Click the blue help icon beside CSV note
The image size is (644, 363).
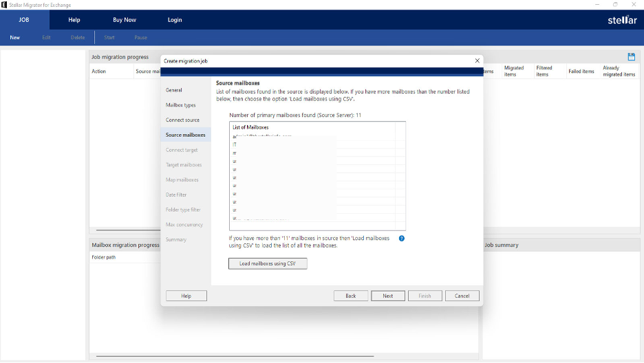pyautogui.click(x=402, y=239)
